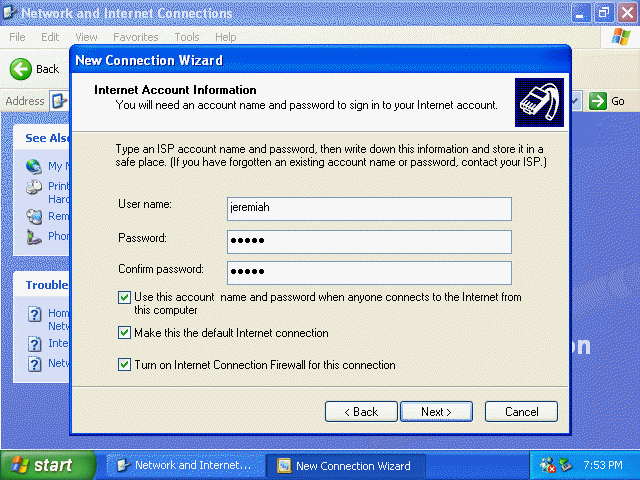Click the network disconnected tray icon

point(547,465)
